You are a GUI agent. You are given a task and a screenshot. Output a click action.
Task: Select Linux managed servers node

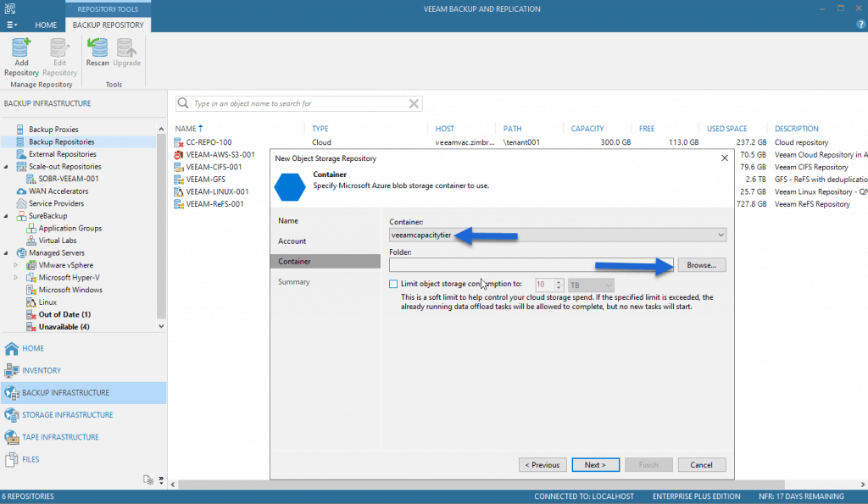[47, 302]
